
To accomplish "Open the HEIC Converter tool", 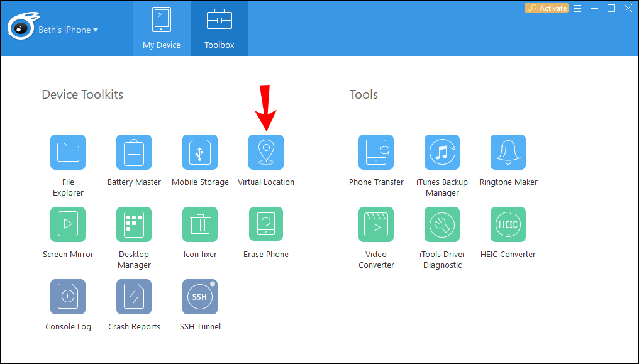I will click(x=508, y=224).
